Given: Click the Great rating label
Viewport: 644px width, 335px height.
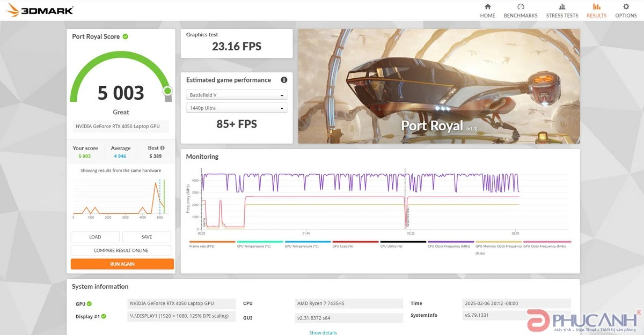Looking at the screenshot, I should (121, 112).
